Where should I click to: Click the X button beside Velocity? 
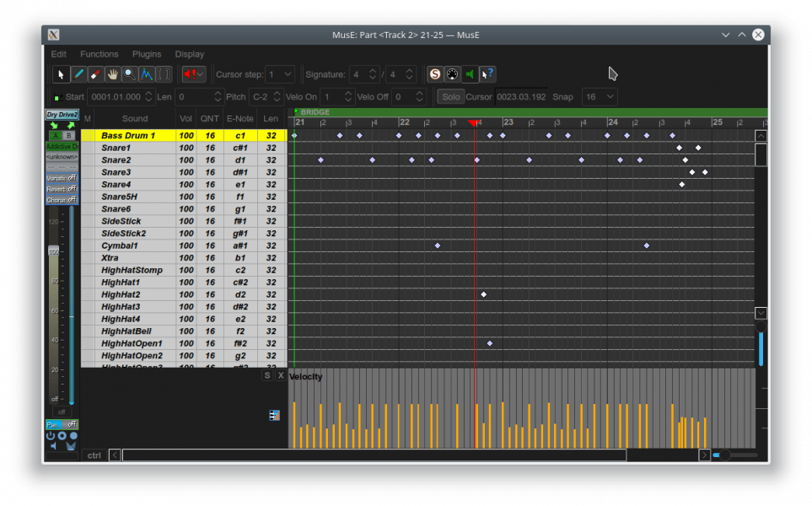(x=281, y=375)
